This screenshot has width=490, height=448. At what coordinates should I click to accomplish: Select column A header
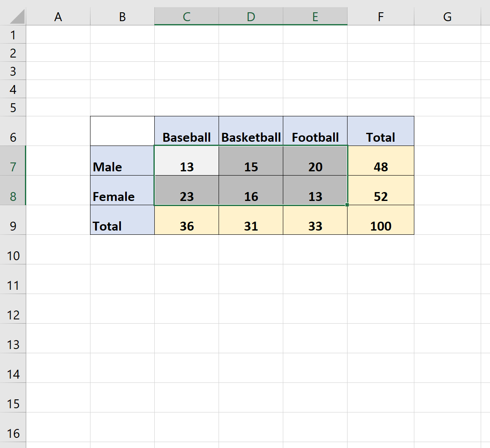point(58,16)
